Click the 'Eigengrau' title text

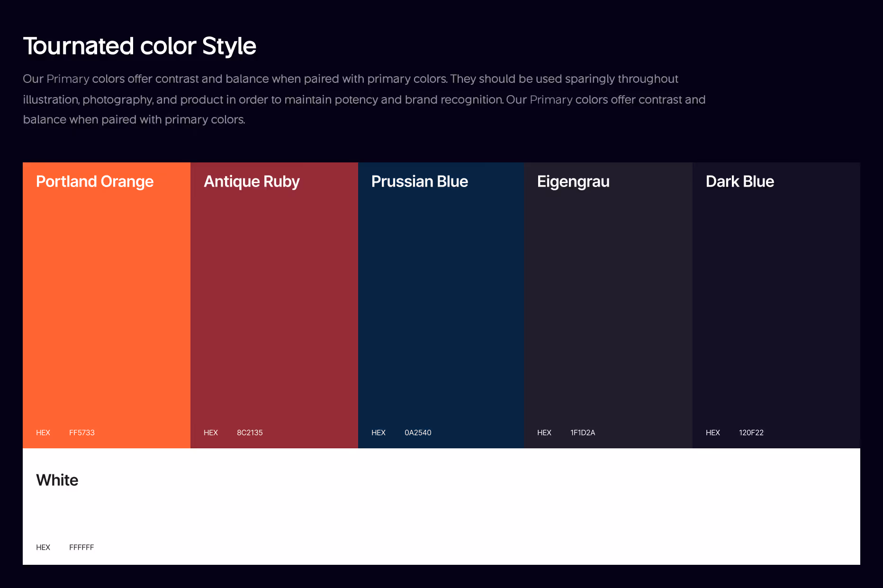pyautogui.click(x=573, y=182)
